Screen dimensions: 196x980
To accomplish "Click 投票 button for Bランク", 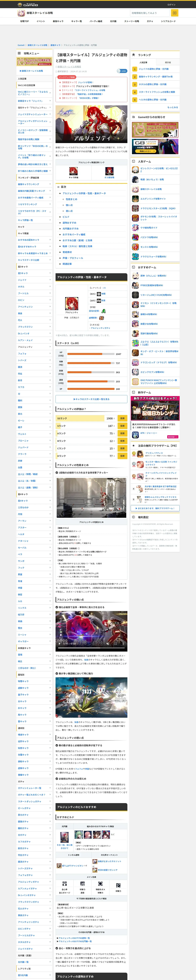I will [122, 441].
